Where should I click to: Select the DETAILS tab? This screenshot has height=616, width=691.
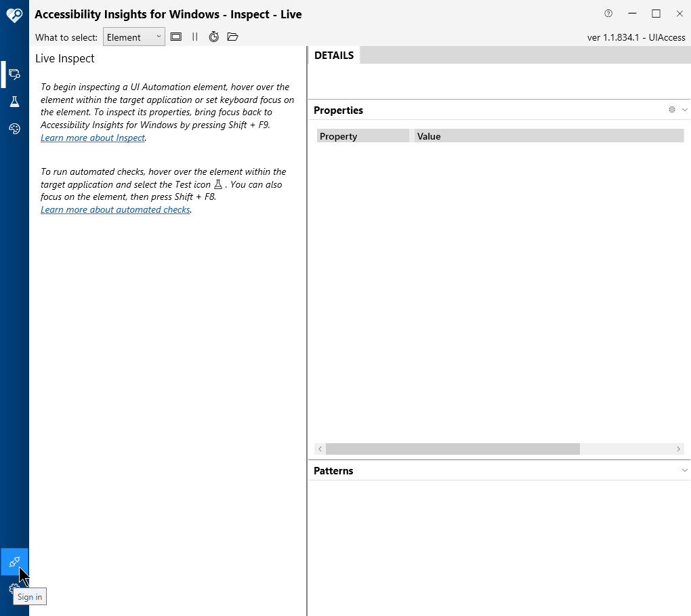[334, 55]
